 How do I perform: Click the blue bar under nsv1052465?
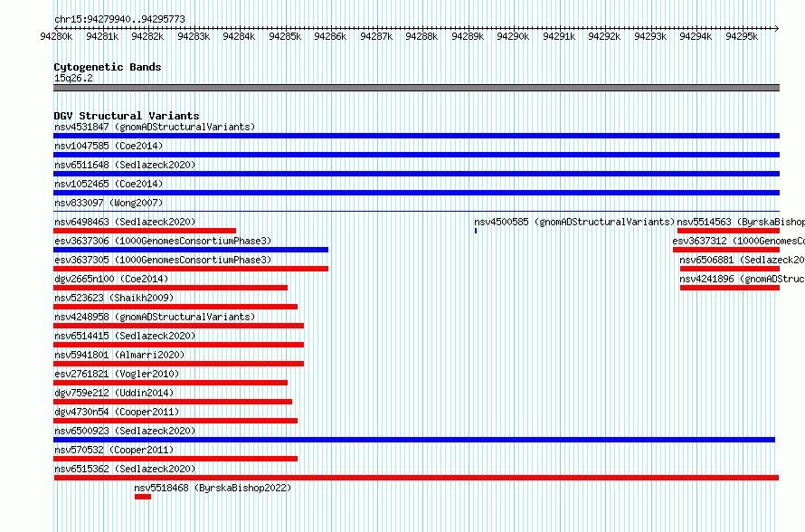[x=416, y=193]
